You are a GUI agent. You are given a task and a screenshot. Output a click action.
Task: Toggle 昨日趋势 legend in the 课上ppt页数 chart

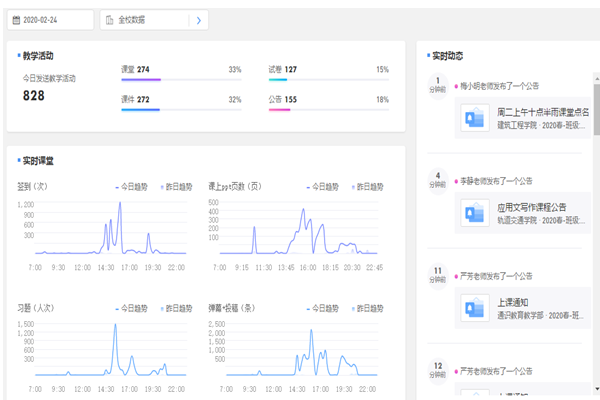(366, 186)
